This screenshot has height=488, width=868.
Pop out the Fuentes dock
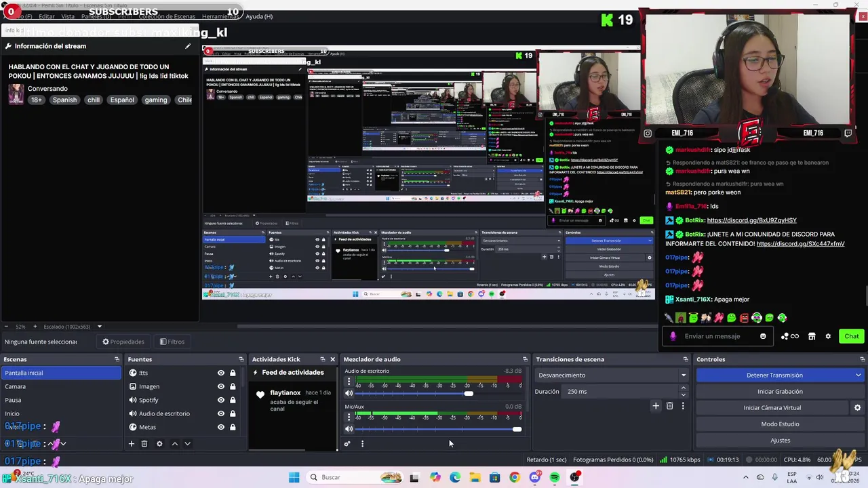(x=241, y=359)
